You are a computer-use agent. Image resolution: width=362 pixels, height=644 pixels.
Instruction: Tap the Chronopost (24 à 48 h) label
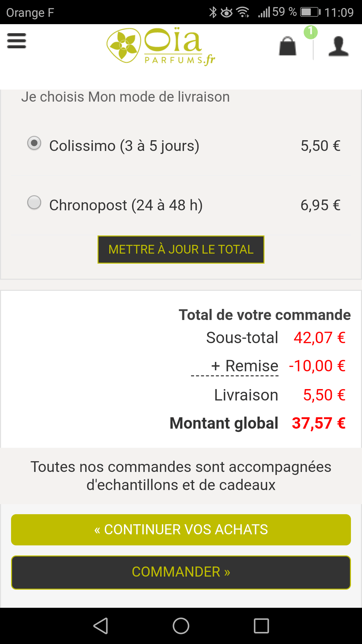pos(126,205)
